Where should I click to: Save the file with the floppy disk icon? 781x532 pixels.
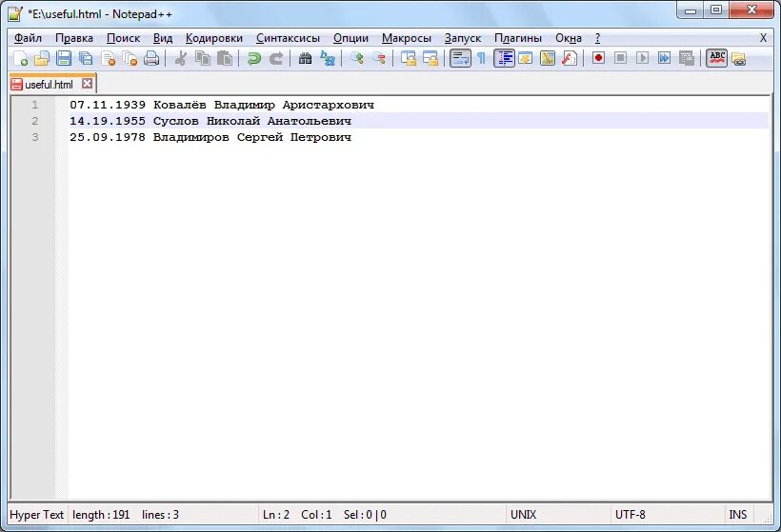64,58
